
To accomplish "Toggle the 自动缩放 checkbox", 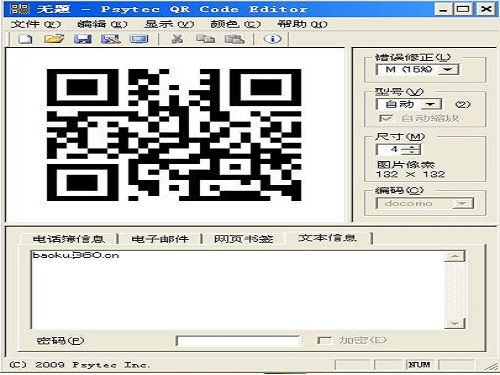I will 386,118.
